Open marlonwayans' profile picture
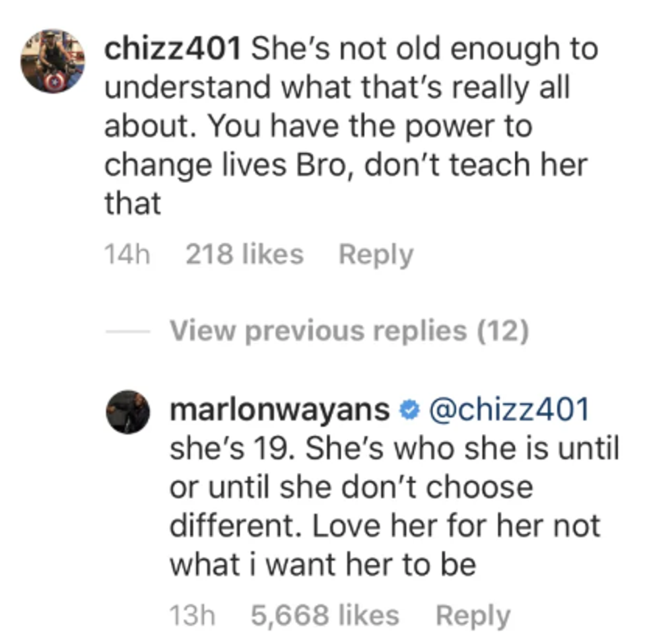This screenshot has height=644, width=647. pyautogui.click(x=128, y=412)
